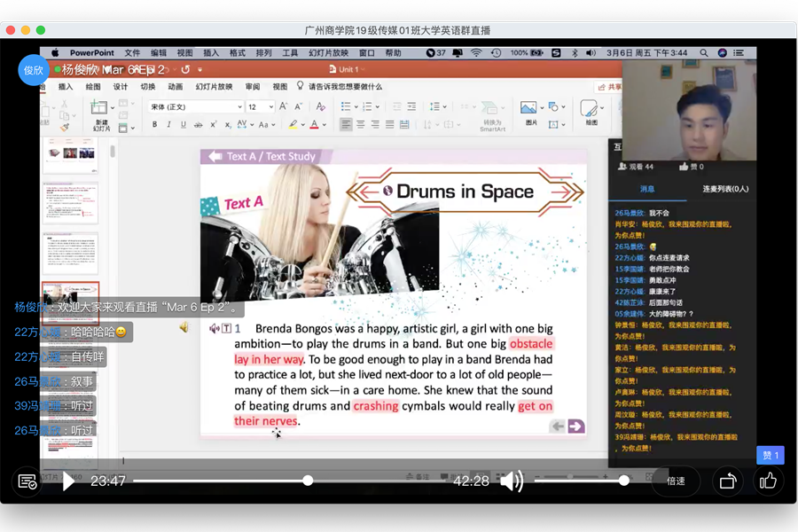Open the 切换 ribbon tab
Screen dimensions: 798x532
pyautogui.click(x=148, y=87)
